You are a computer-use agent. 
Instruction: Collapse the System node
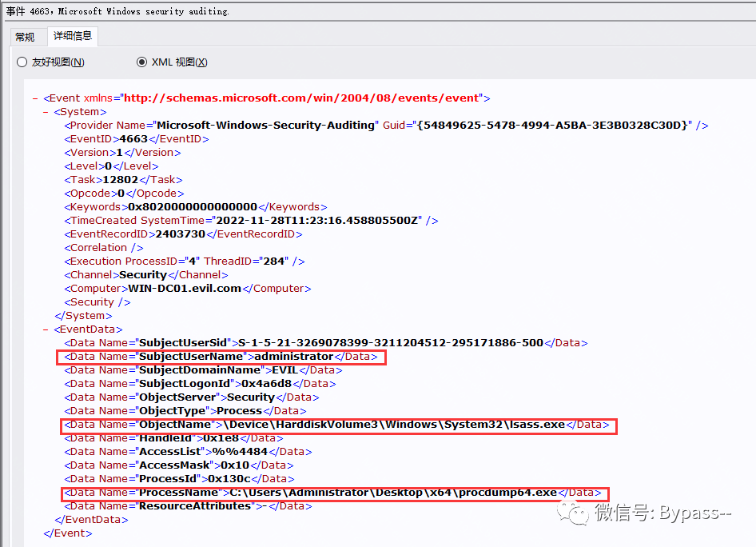click(46, 112)
